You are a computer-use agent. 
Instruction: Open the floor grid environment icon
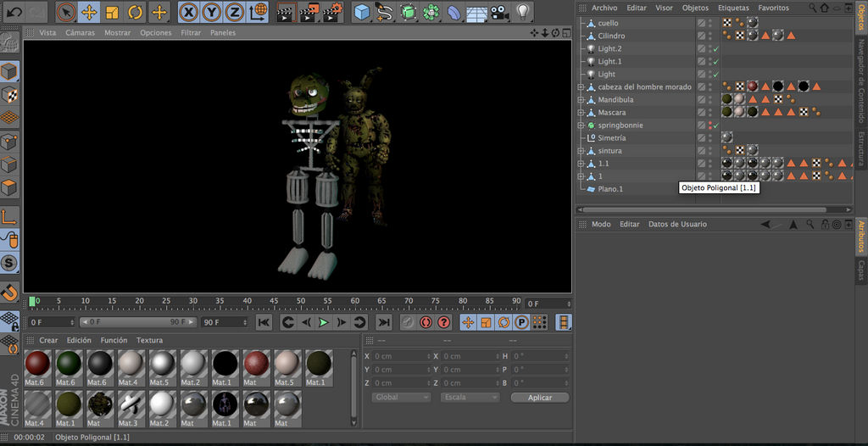pyautogui.click(x=476, y=12)
